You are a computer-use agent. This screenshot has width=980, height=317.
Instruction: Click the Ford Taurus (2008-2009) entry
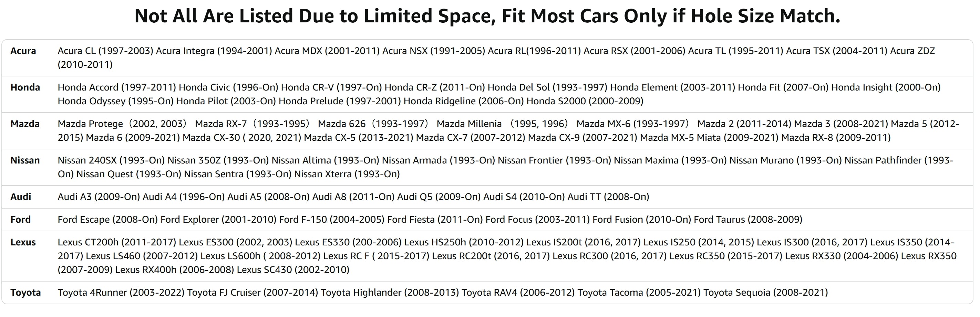tap(748, 220)
